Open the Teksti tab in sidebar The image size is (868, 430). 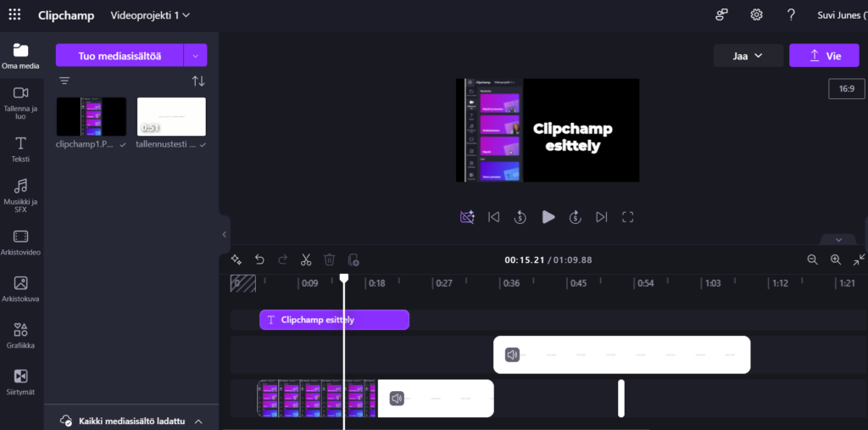(x=21, y=148)
